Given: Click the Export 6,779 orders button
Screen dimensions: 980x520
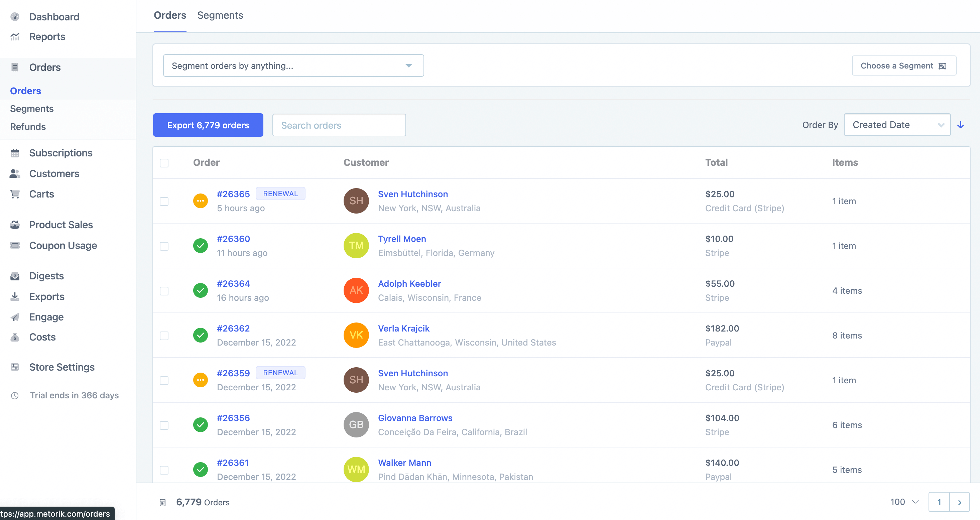Looking at the screenshot, I should (x=208, y=125).
